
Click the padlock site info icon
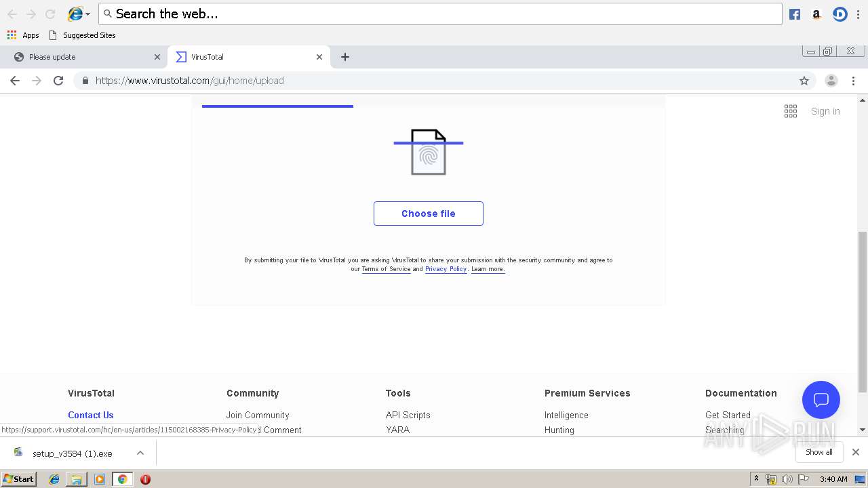tap(85, 81)
